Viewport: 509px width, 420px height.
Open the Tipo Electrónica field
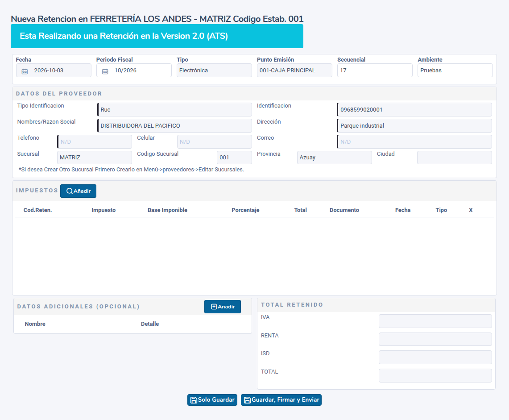click(x=214, y=71)
